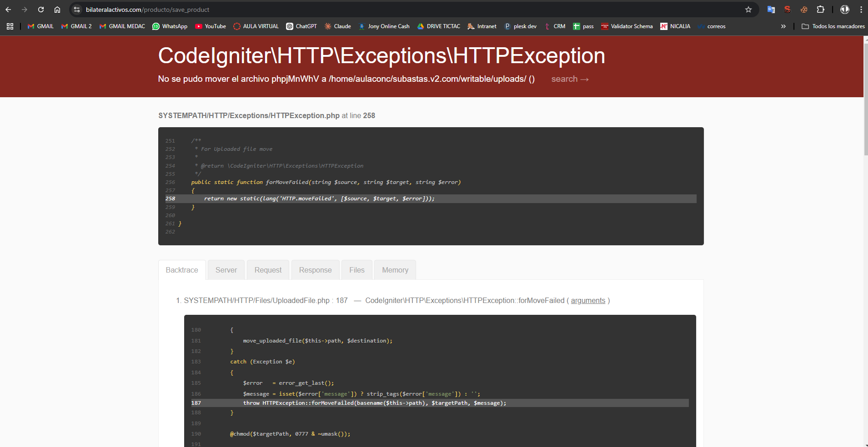Screen dimensions: 868x447
Task: Open the Google Translate extension icon
Action: (771, 10)
